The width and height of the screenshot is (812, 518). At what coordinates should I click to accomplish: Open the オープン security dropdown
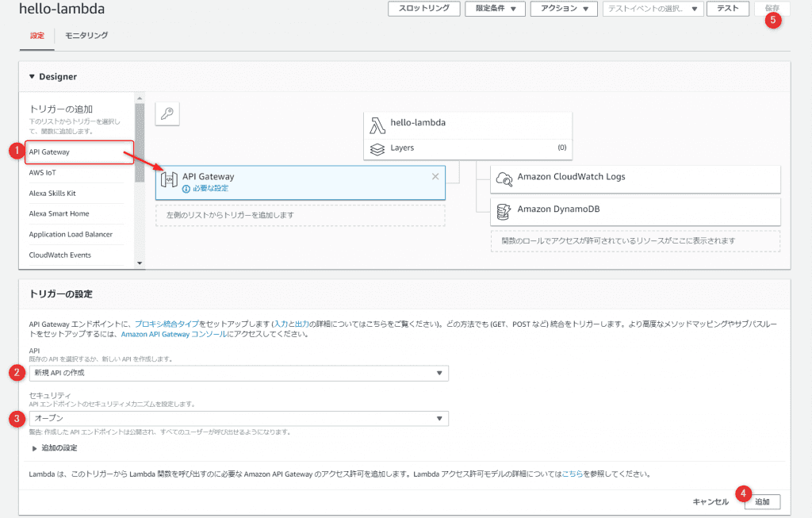click(238, 418)
